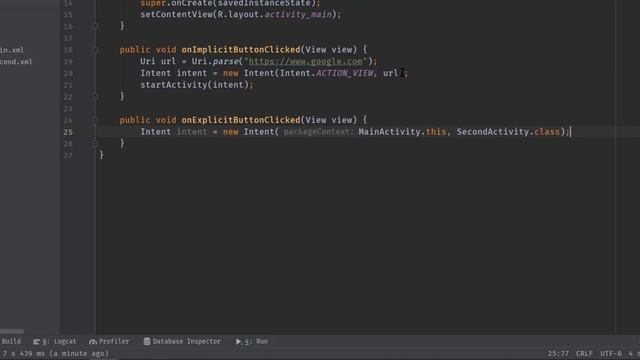640x360 pixels.
Task: Click 'SecondActivity.class' in line 25
Action: [508, 132]
